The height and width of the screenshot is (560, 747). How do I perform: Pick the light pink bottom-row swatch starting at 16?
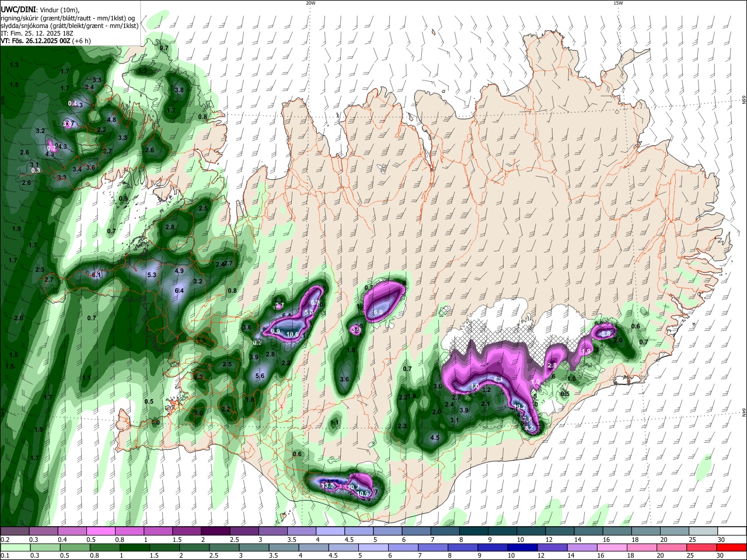612,547
